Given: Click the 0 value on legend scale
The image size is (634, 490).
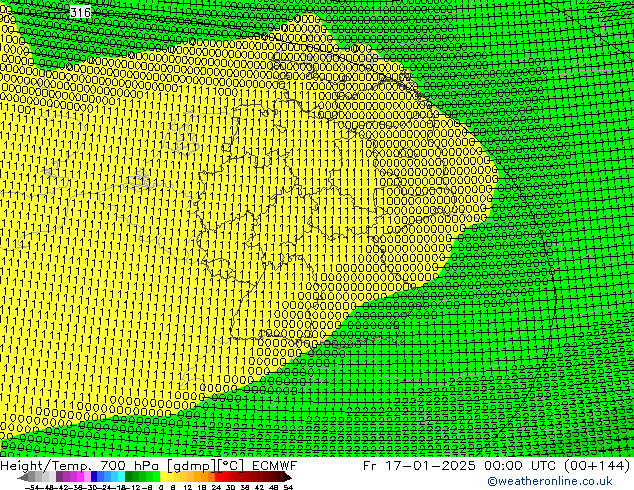Looking at the screenshot, I should click(x=160, y=487).
